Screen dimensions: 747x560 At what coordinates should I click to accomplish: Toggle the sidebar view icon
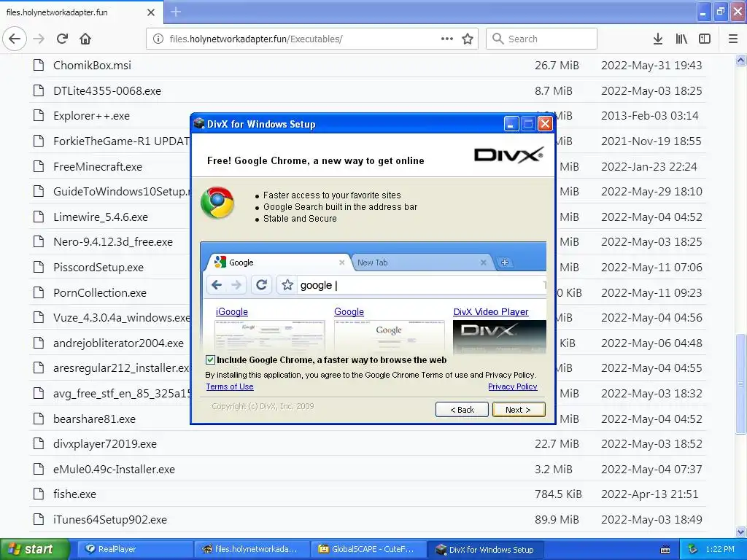click(x=705, y=39)
